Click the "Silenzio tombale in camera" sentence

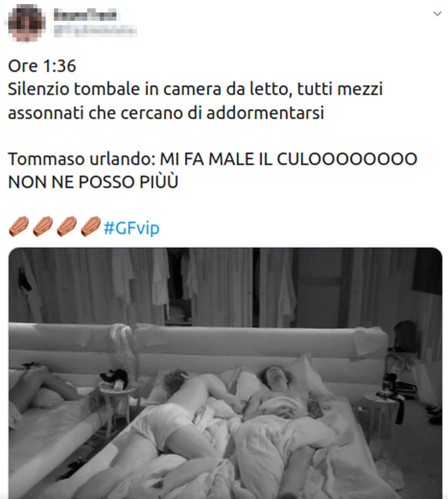[x=114, y=89]
